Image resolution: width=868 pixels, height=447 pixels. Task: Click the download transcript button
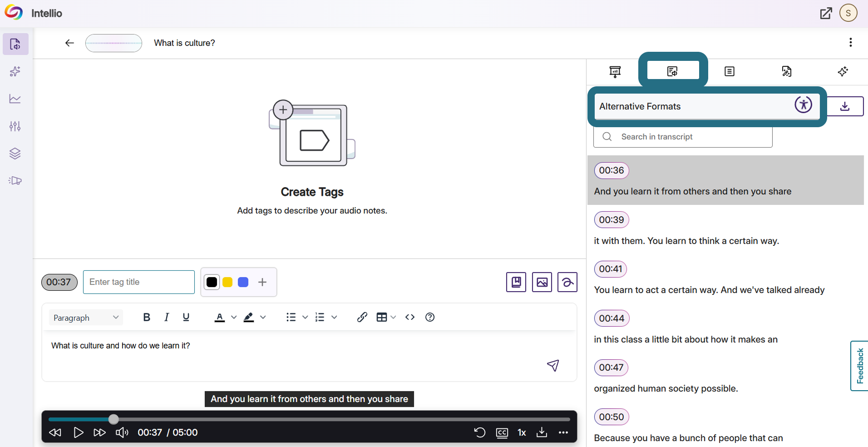[x=845, y=106]
